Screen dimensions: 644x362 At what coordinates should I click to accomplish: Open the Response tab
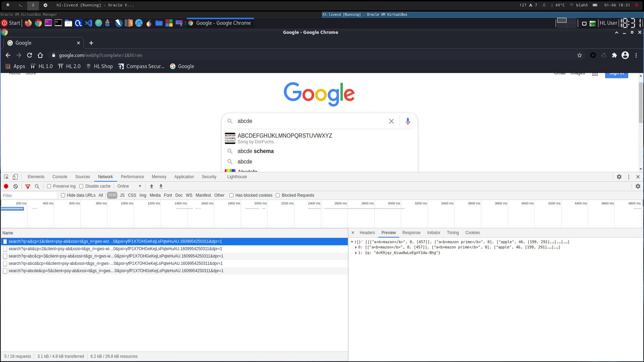click(x=411, y=233)
